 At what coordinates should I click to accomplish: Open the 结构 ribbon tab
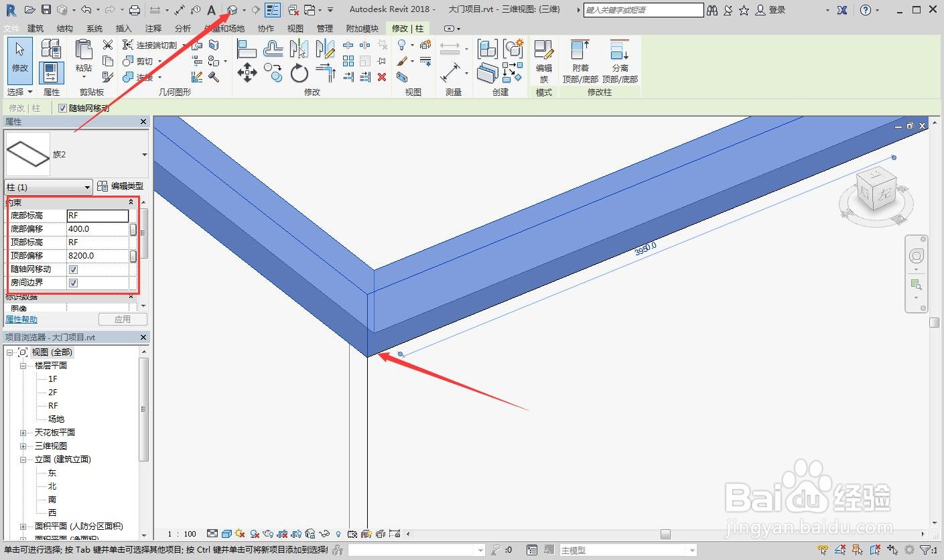click(x=65, y=29)
